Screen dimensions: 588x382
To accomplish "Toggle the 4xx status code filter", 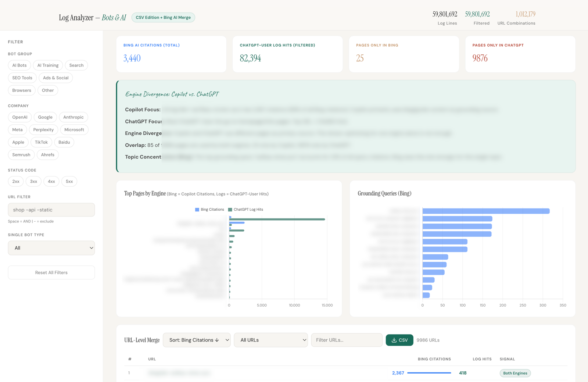I will [51, 181].
